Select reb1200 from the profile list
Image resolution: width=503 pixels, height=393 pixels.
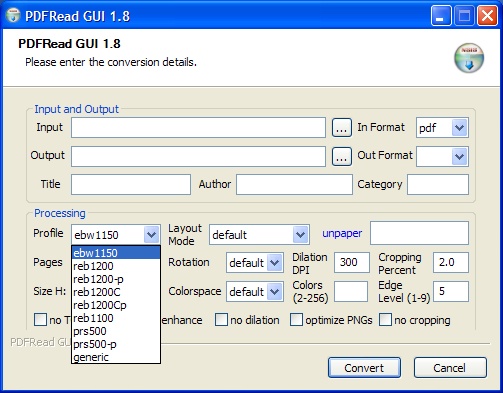pos(116,266)
